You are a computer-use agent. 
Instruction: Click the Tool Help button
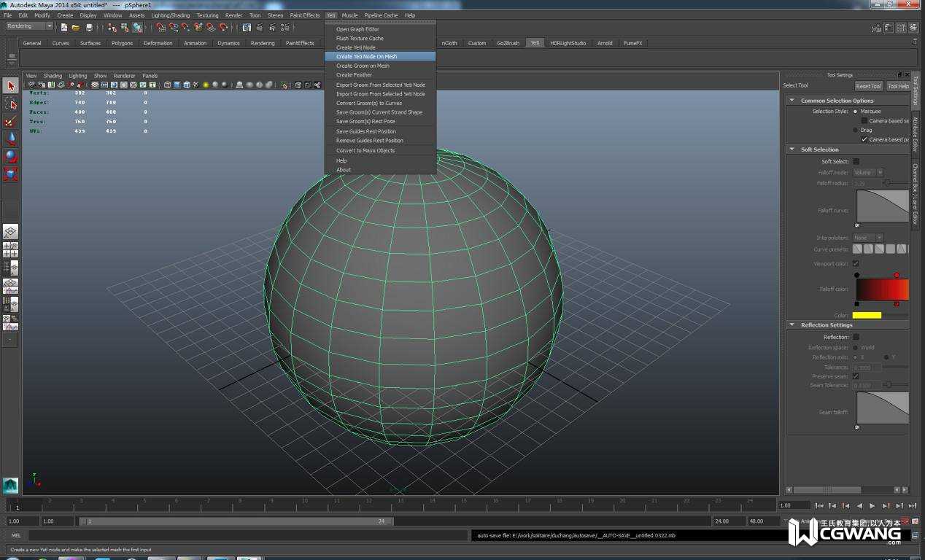(898, 86)
